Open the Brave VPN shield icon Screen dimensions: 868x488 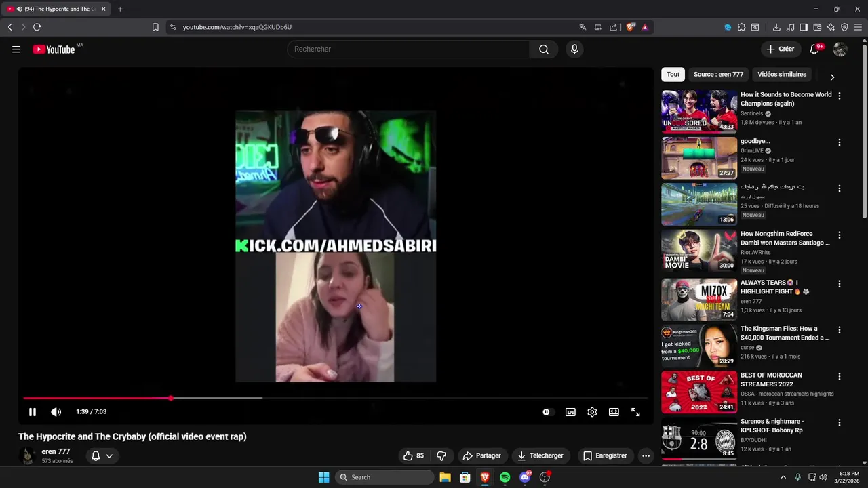844,27
